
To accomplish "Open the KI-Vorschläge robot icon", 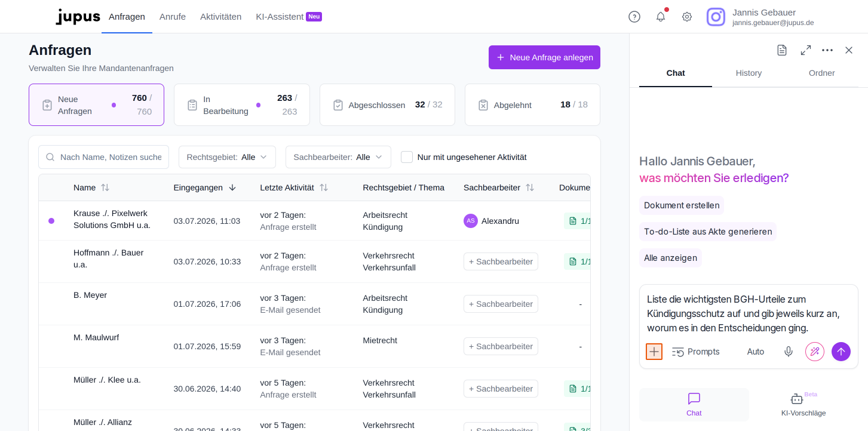I will pyautogui.click(x=797, y=399).
